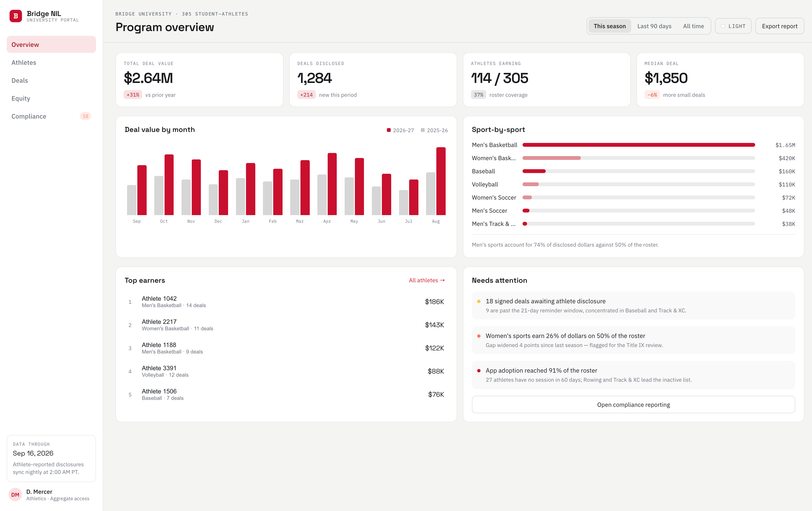Open Athlete 1042 row

click(286, 302)
